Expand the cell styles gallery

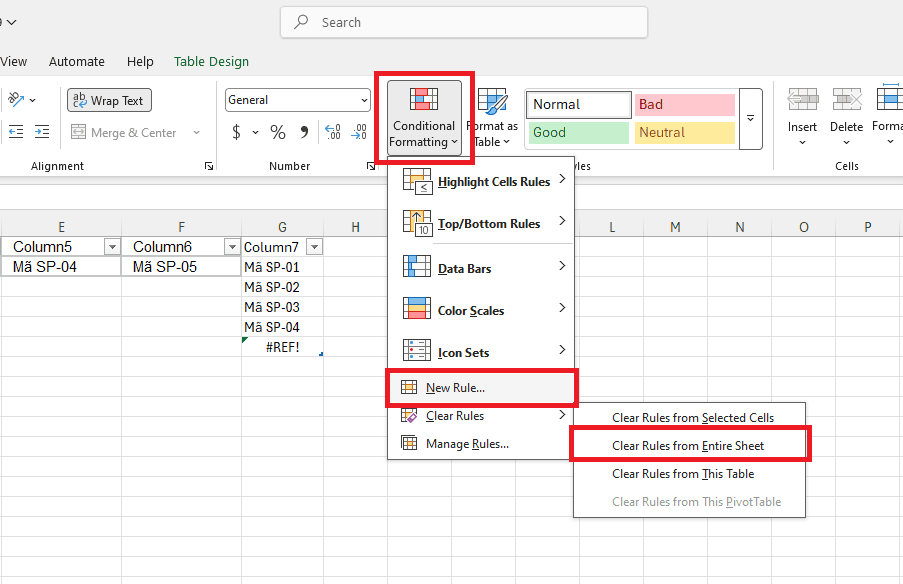[x=750, y=119]
